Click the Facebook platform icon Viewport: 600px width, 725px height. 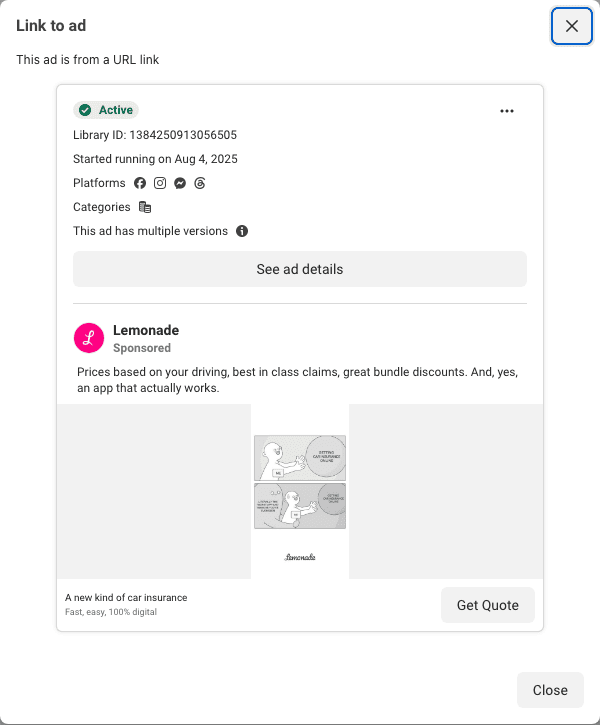(x=140, y=183)
